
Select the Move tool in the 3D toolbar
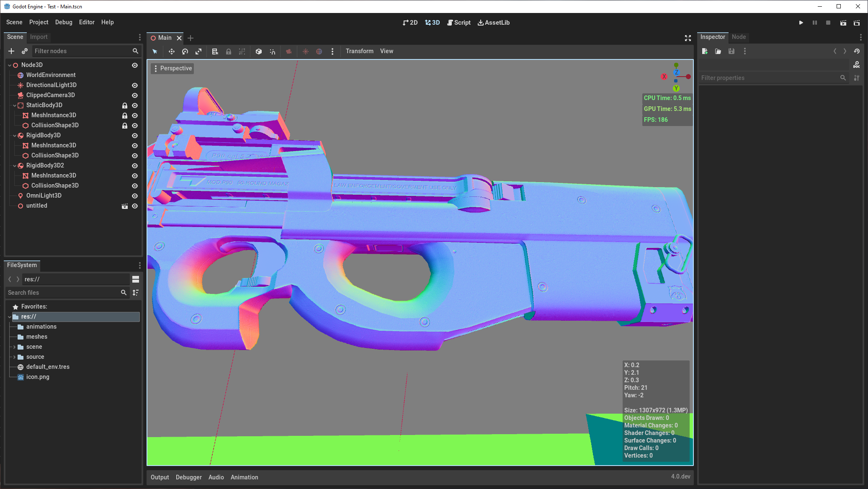[x=172, y=51]
